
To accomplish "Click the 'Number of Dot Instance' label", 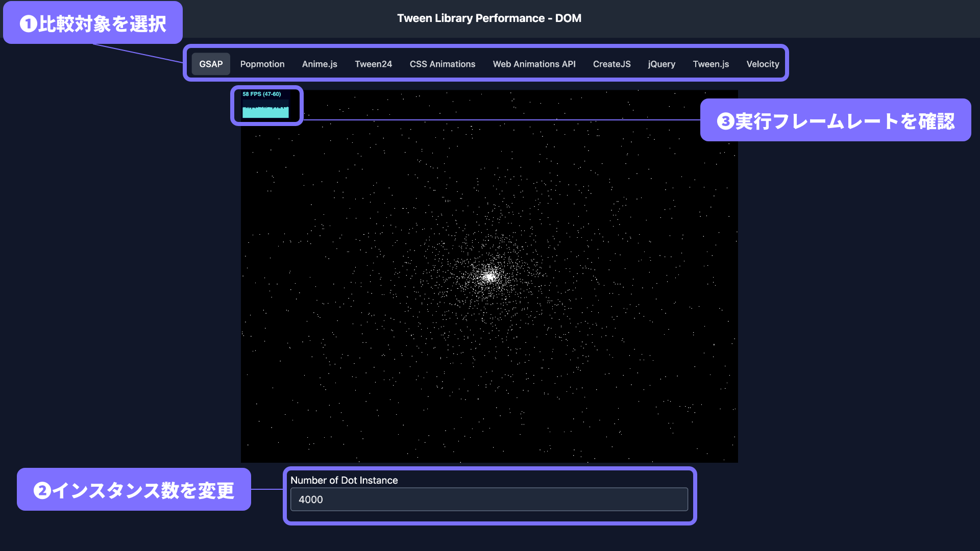I will 344,481.
